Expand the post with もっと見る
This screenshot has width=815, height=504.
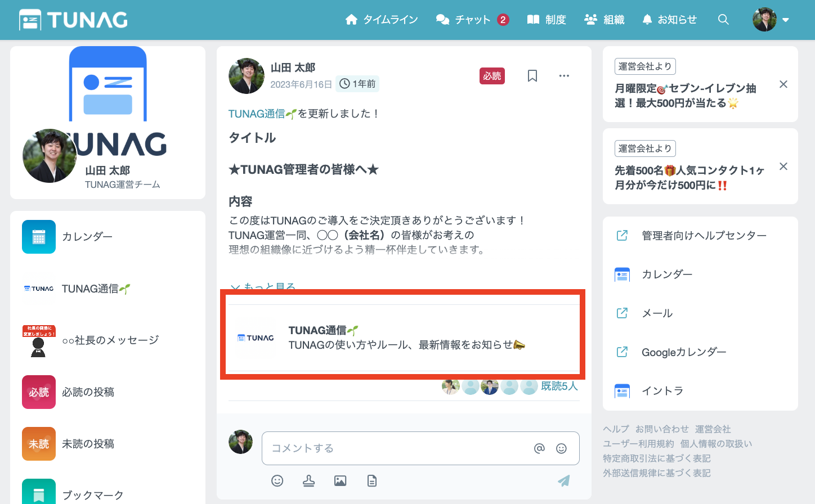coord(263,287)
